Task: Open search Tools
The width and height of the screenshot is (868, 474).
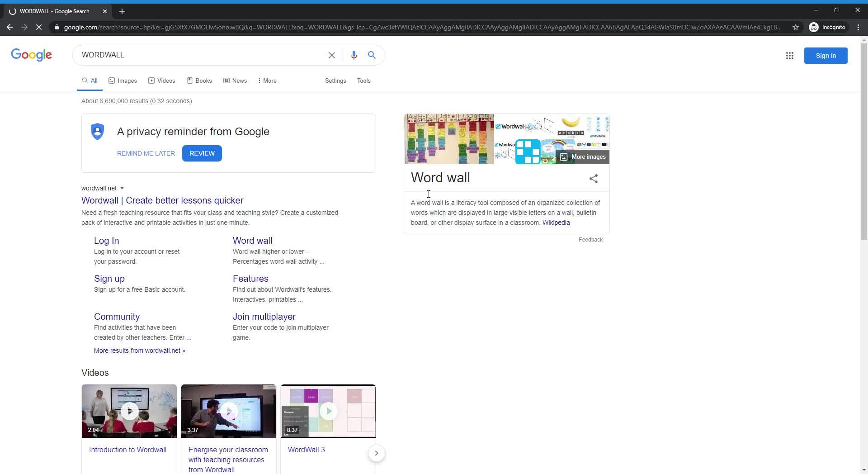Action: point(364,81)
